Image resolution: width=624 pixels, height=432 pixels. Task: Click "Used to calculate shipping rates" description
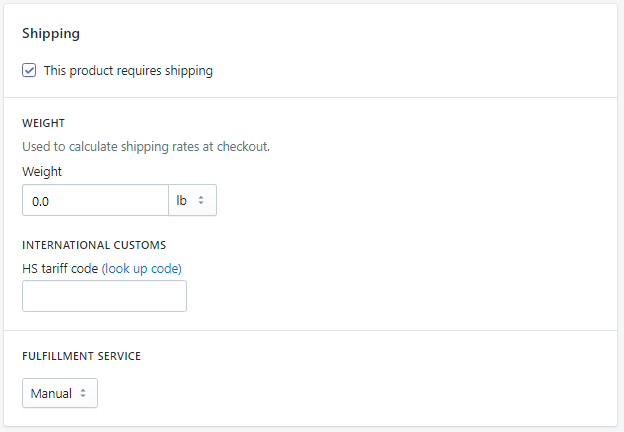point(146,147)
